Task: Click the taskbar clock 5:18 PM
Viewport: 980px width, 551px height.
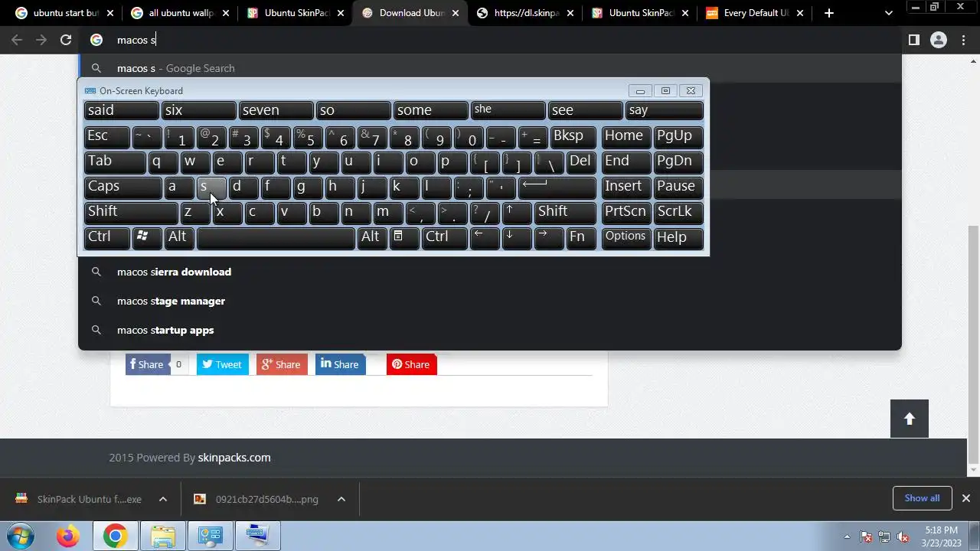Action: click(941, 536)
